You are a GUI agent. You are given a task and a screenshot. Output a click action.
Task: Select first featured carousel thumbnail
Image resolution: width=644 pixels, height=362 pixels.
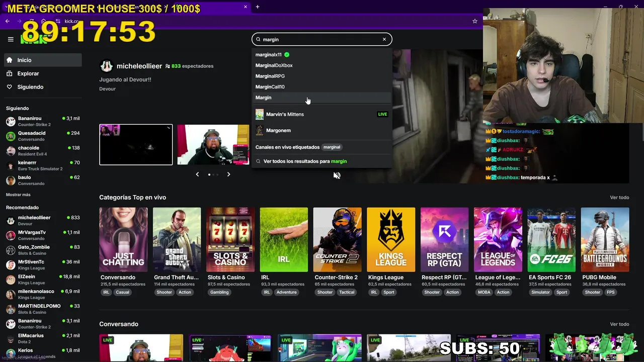coord(136,145)
